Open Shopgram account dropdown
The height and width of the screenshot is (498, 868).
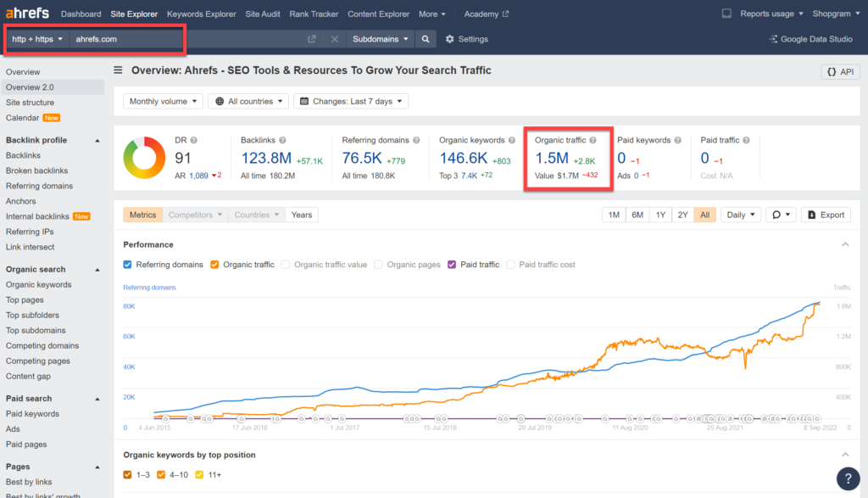[x=836, y=14]
